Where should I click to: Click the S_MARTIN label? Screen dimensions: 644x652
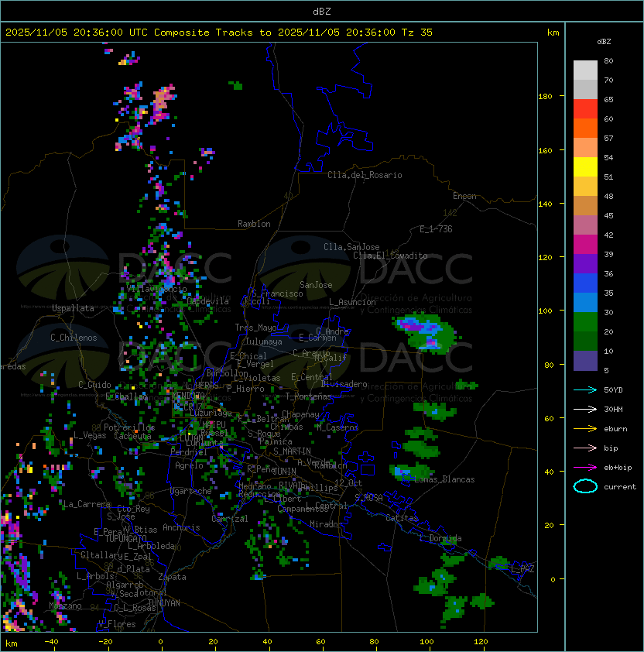coord(293,451)
